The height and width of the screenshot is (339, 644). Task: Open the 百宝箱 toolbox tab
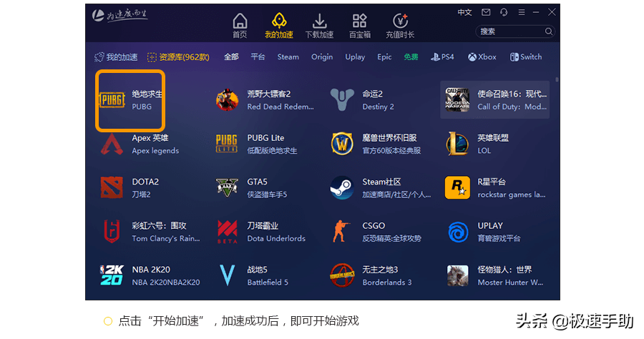360,26
